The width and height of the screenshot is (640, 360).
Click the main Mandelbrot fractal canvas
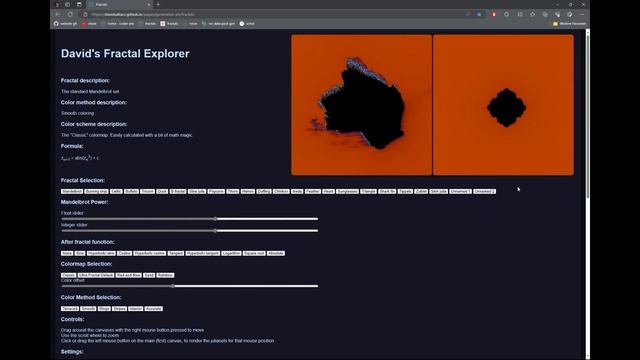point(362,105)
